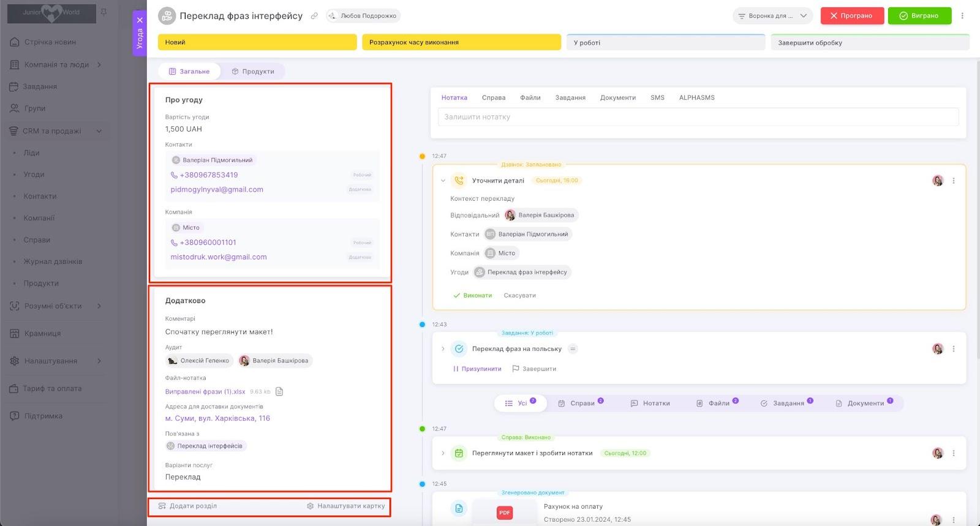The height and width of the screenshot is (526, 980).
Task: Click Налаштувати картку
Action: 345,506
